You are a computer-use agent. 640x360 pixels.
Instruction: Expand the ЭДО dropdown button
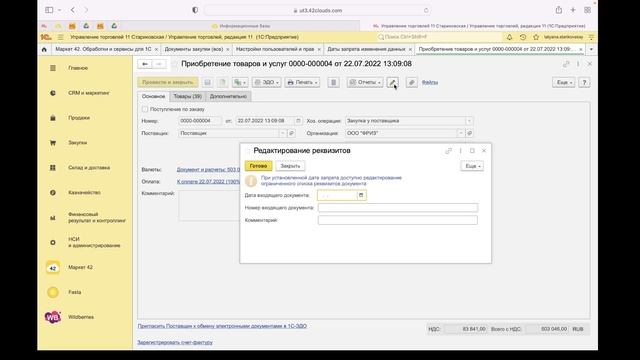pyautogui.click(x=267, y=82)
